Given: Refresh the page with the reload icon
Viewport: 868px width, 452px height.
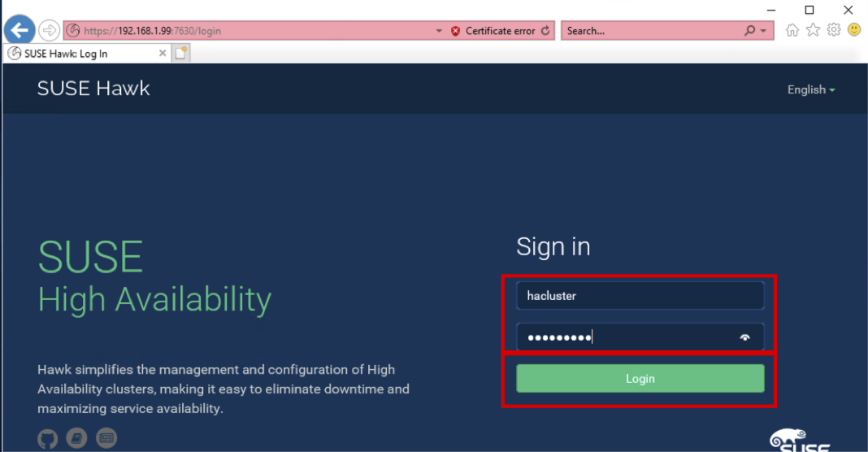Looking at the screenshot, I should click(545, 31).
